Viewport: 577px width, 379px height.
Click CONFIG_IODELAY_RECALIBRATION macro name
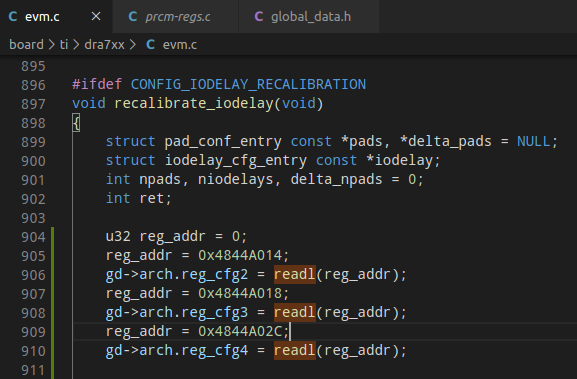pyautogui.click(x=248, y=84)
